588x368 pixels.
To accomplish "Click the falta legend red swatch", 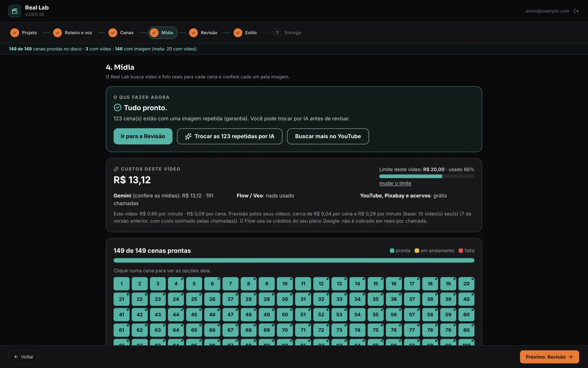I will pos(461,251).
